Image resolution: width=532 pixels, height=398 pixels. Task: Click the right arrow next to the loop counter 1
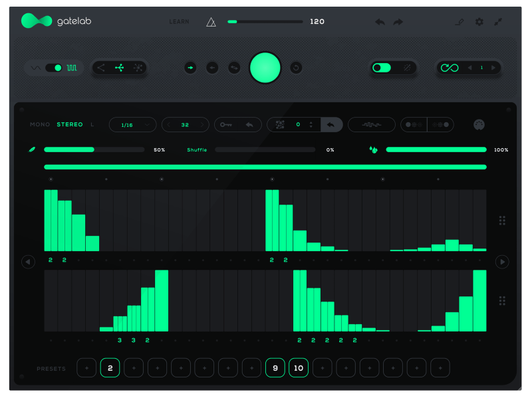493,68
